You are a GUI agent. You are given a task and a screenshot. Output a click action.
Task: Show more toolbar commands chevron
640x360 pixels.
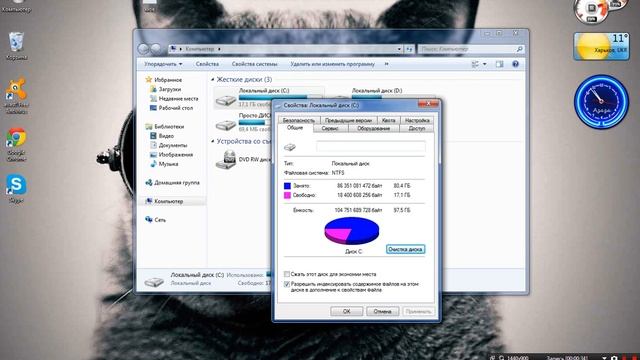(387, 64)
